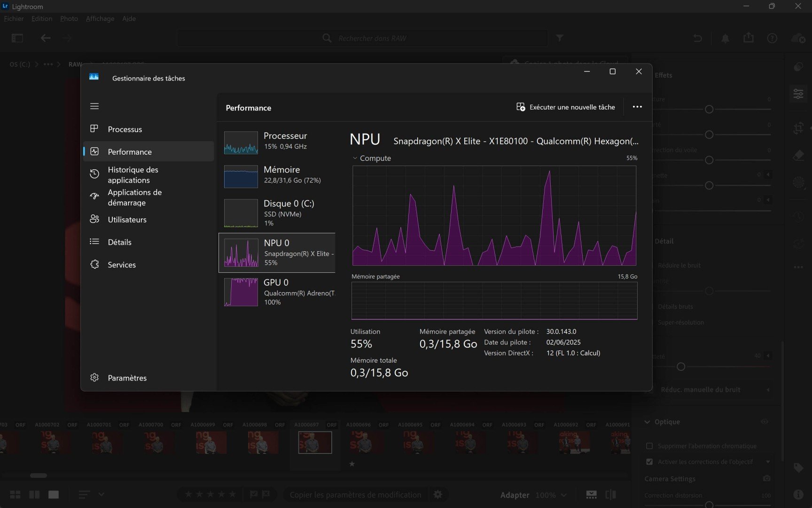The height and width of the screenshot is (508, 812).
Task: Open Task Manager hamburger navigation menu
Action: pyautogui.click(x=94, y=106)
